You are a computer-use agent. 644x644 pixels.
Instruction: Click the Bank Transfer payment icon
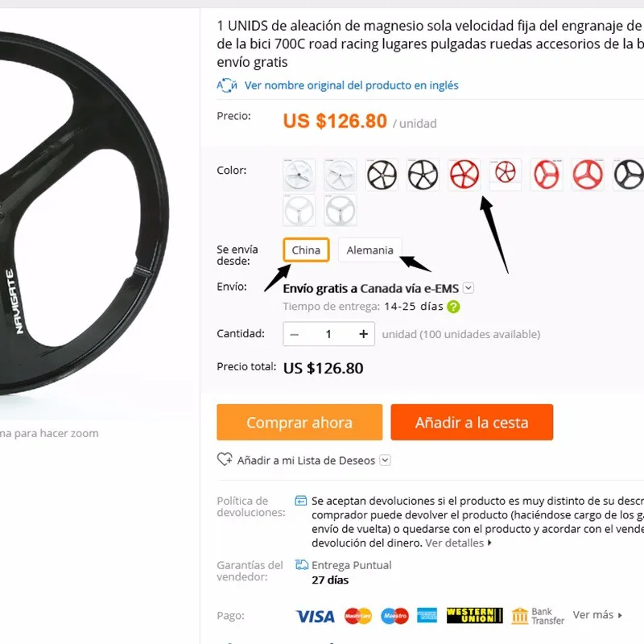[x=538, y=616]
